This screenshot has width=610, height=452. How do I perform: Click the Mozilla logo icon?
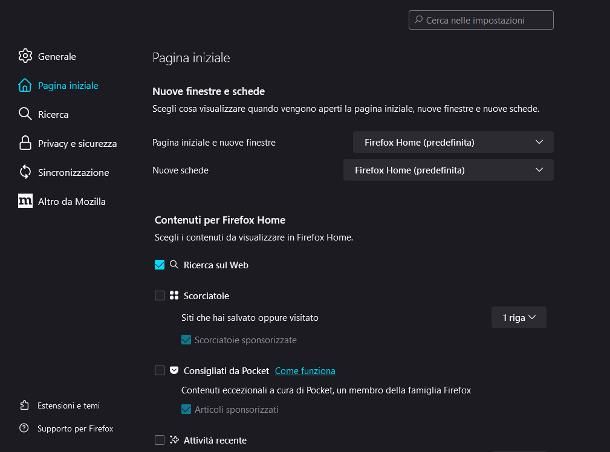pos(25,201)
